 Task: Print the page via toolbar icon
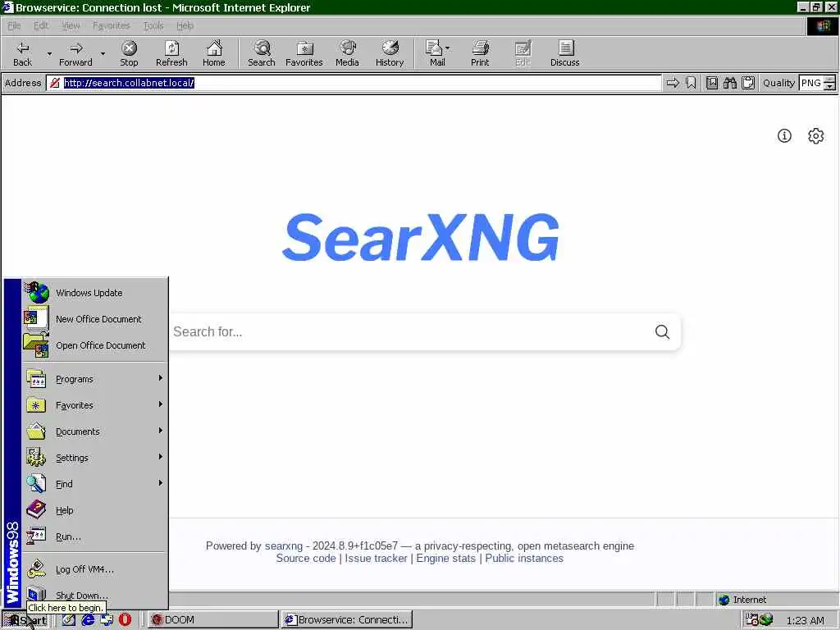[x=480, y=53]
